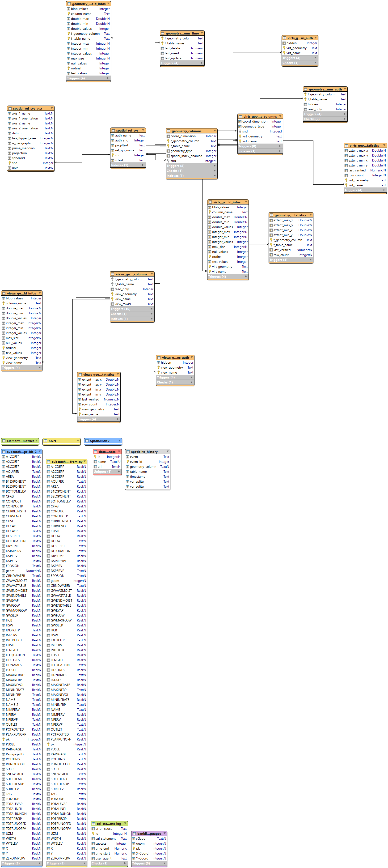388x868 pixels.
Task: Click the column icon of hidden in views_g...ns_auth
Action: click(x=159, y=362)
